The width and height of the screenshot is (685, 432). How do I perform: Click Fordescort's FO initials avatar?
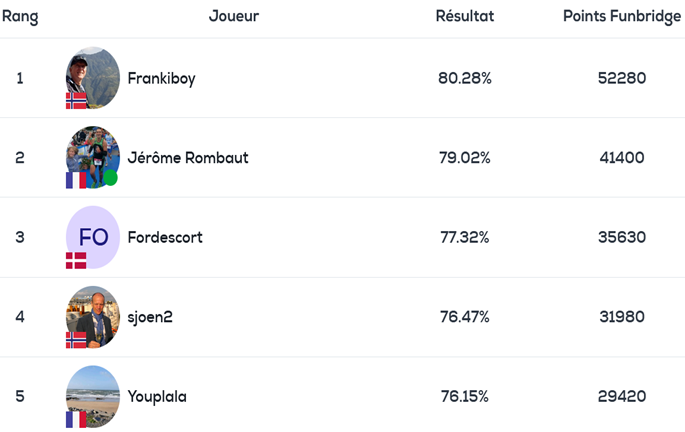93,236
